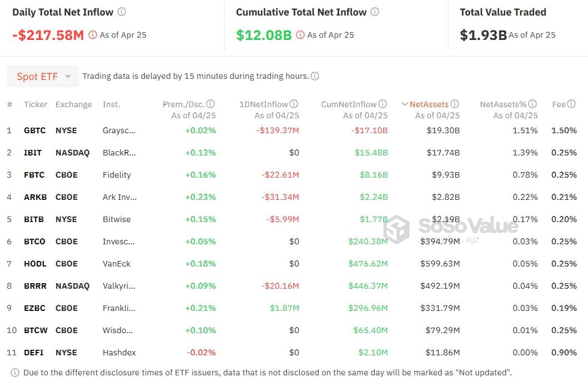Click red info icon next to -$217.58M
The image size is (588, 387).
(93, 35)
